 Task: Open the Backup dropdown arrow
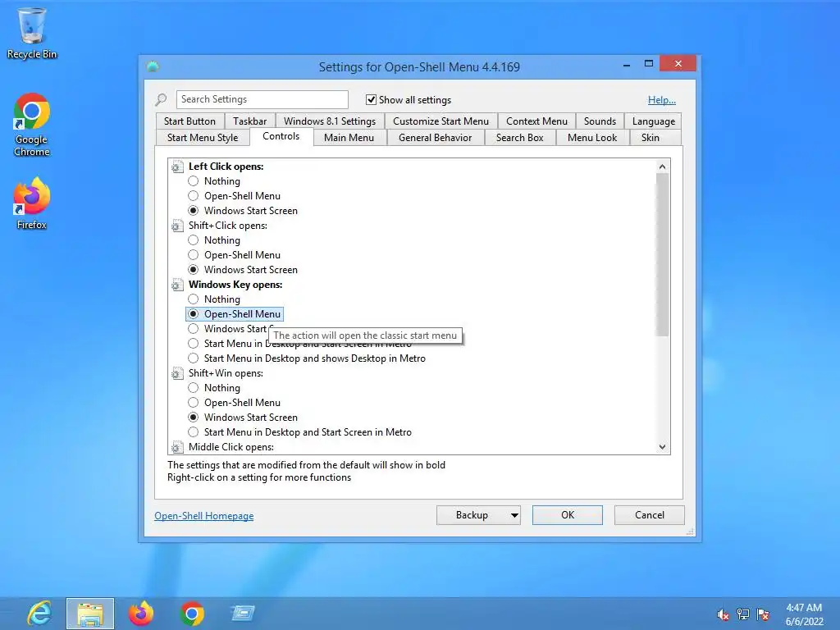514,515
